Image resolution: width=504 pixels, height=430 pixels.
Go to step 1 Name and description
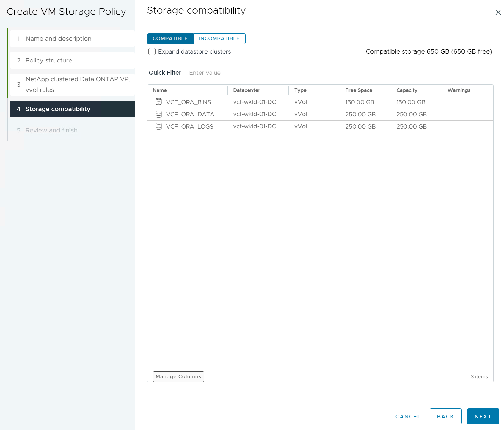click(x=58, y=39)
